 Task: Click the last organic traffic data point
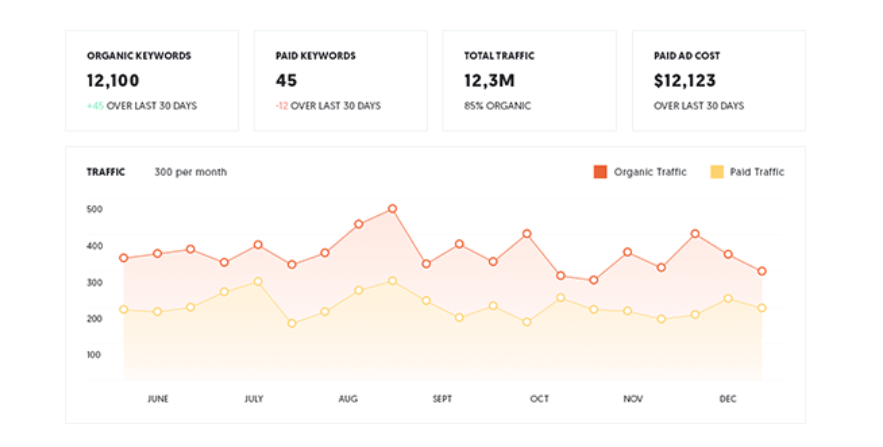762,271
